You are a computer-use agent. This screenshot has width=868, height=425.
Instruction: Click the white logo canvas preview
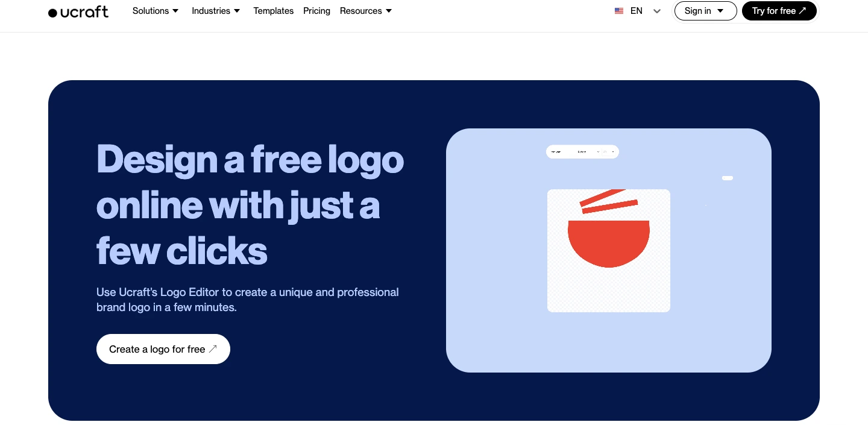[609, 251]
